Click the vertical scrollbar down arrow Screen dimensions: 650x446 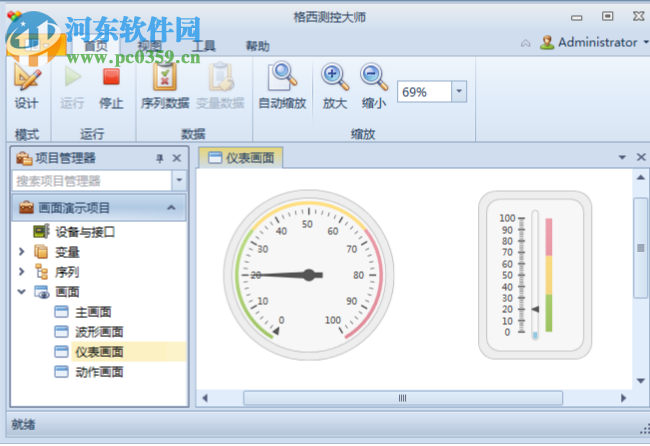(640, 381)
